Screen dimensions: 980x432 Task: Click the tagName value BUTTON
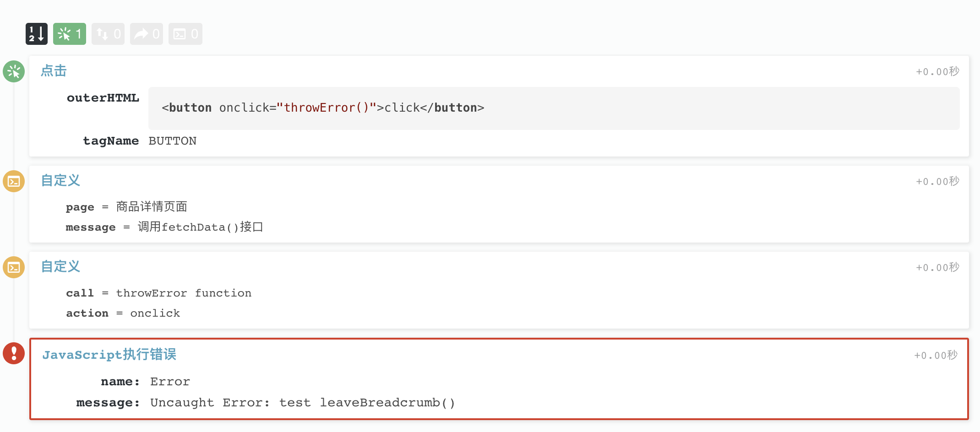click(172, 141)
